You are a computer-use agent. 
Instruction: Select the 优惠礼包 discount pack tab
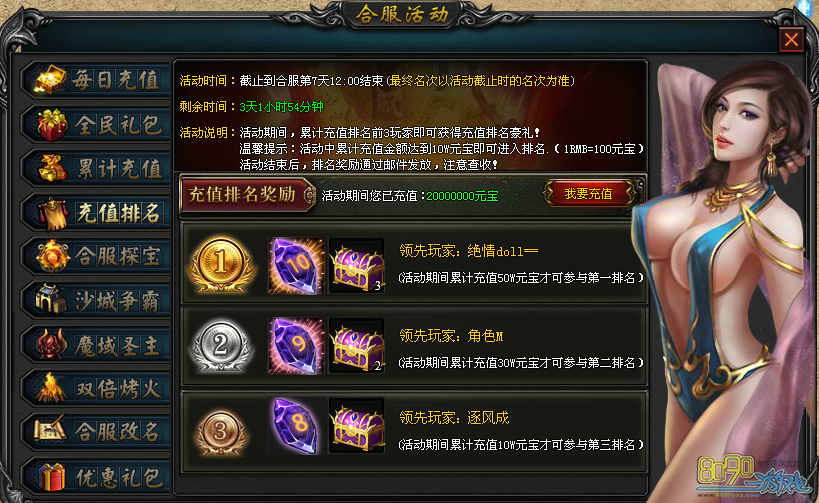(97, 476)
